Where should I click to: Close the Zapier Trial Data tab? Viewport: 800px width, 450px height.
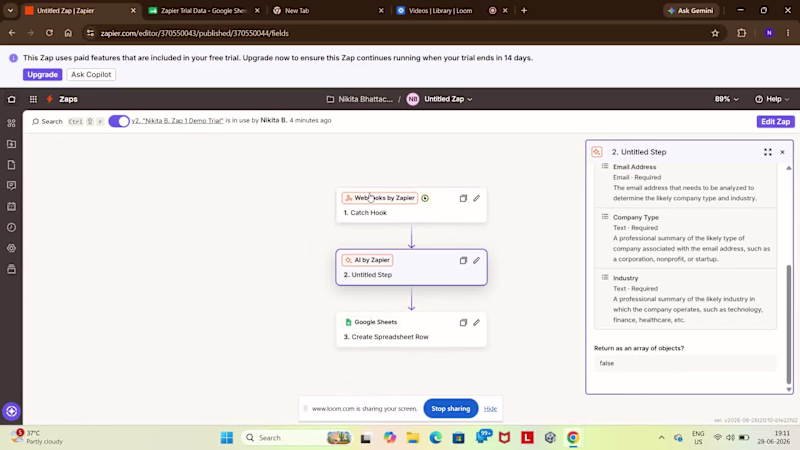tap(257, 10)
